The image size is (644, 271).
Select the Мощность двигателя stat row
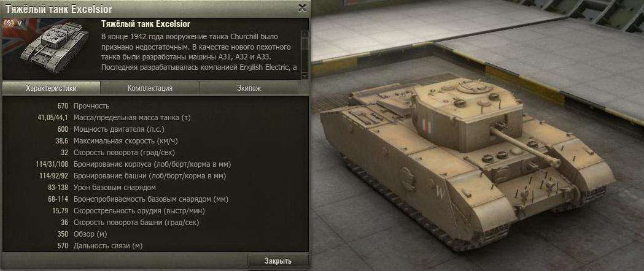click(x=155, y=129)
